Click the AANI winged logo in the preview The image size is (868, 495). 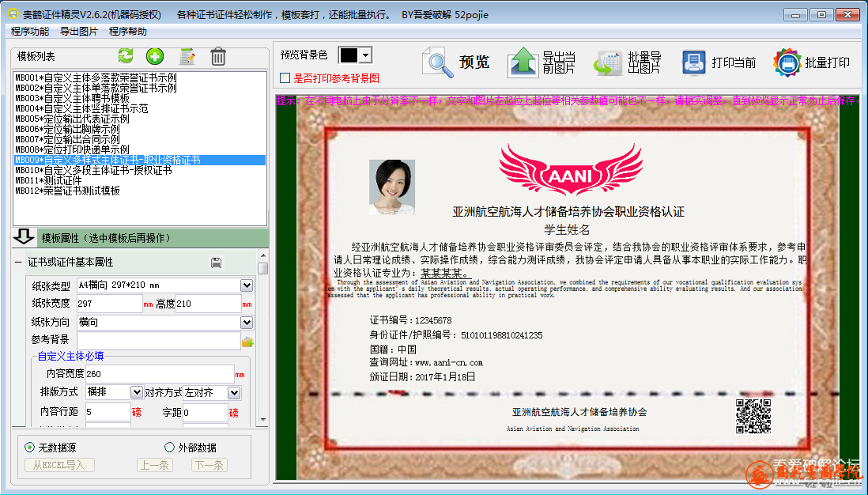tap(571, 169)
